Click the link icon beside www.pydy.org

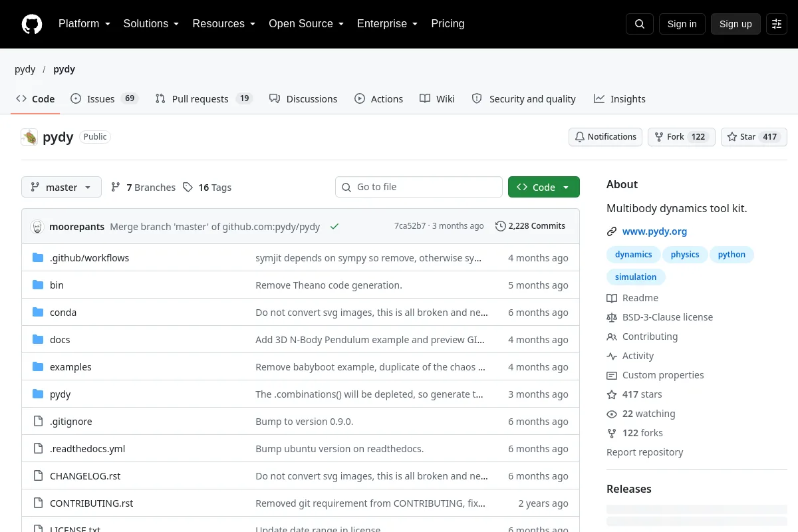(x=612, y=232)
